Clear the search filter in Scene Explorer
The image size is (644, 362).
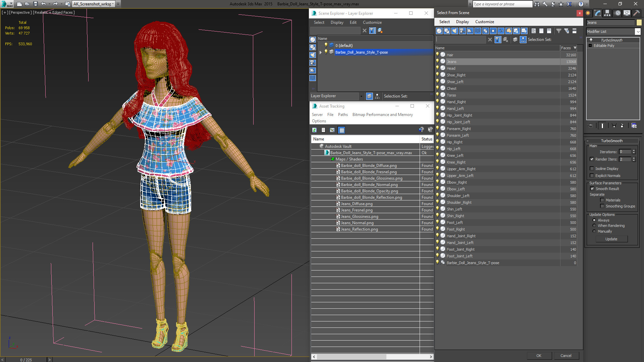coord(365,31)
